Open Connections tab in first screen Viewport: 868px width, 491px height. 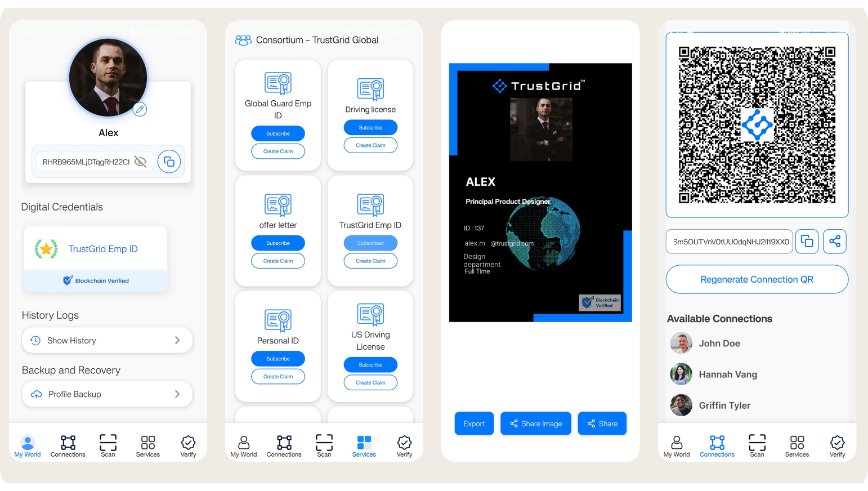pos(68,446)
